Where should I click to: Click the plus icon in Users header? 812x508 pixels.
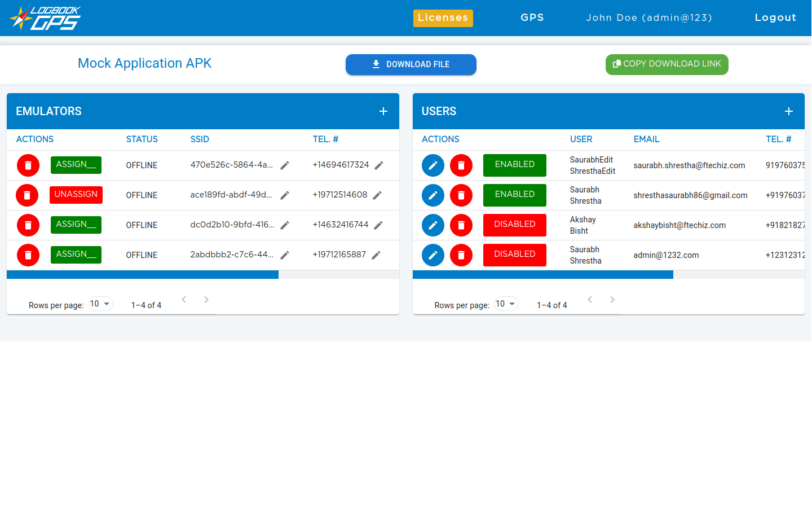tap(789, 111)
